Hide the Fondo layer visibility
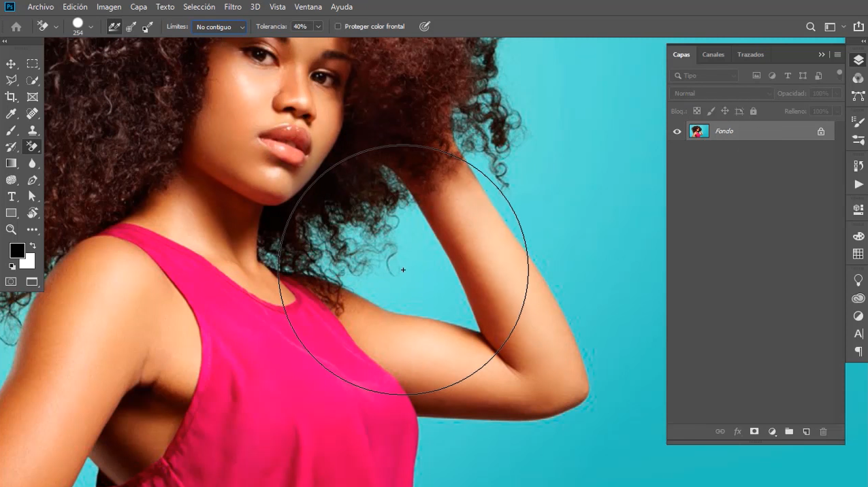 click(x=677, y=131)
